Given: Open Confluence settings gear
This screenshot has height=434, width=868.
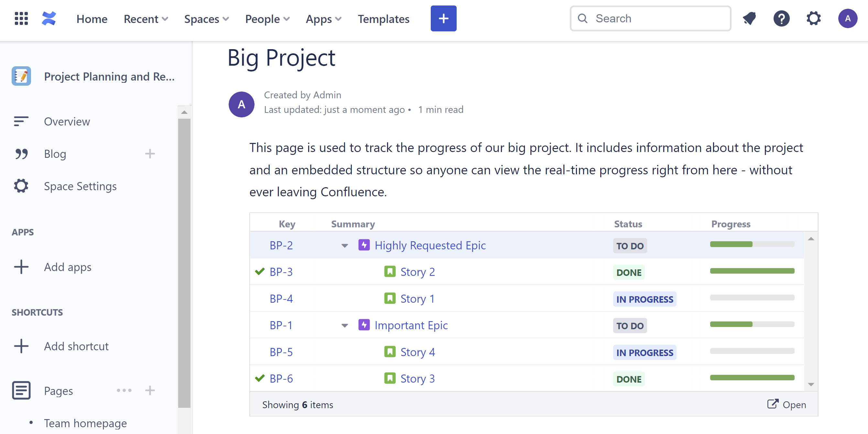Looking at the screenshot, I should point(814,18).
